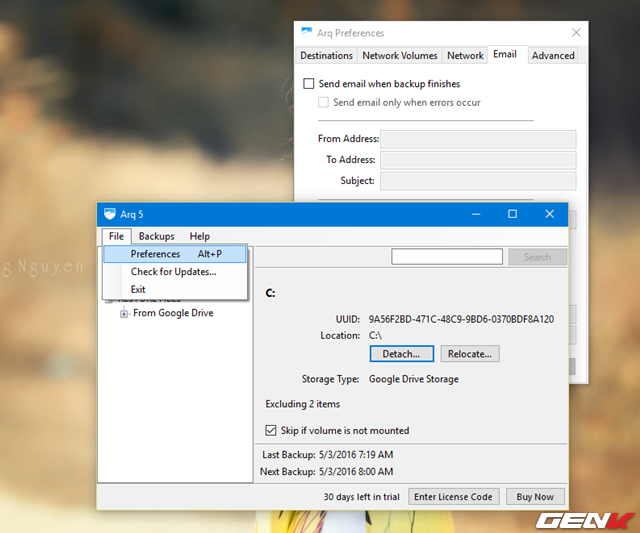The width and height of the screenshot is (640, 533).
Task: Select From Google Drive in the sidebar
Action: [x=173, y=313]
